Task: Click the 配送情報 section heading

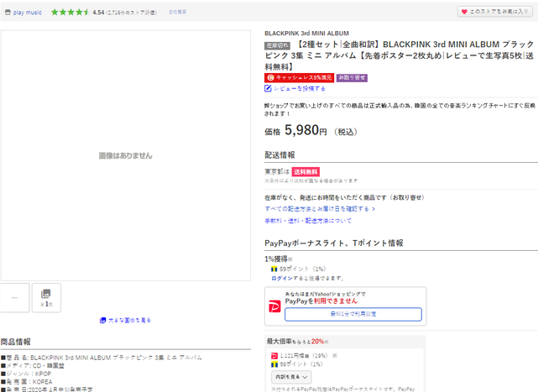Action: (280, 154)
